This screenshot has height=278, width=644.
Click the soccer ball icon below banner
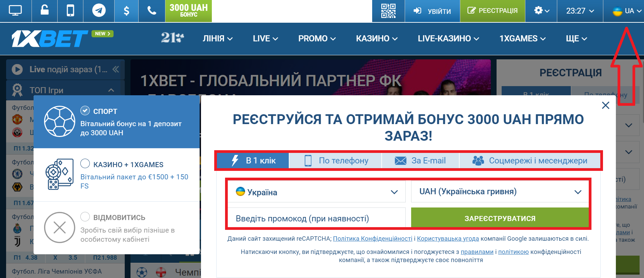coord(142,272)
